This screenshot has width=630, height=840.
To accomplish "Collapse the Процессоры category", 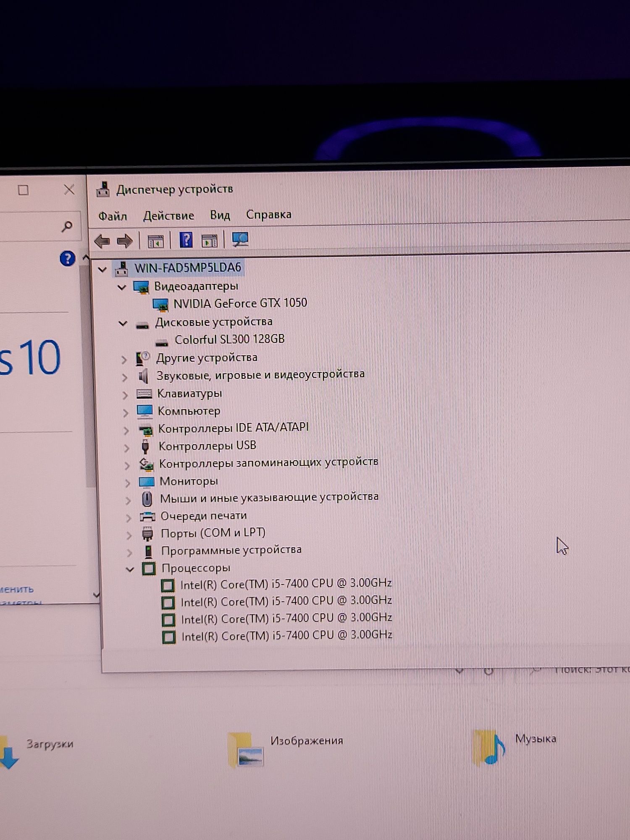I will click(130, 570).
